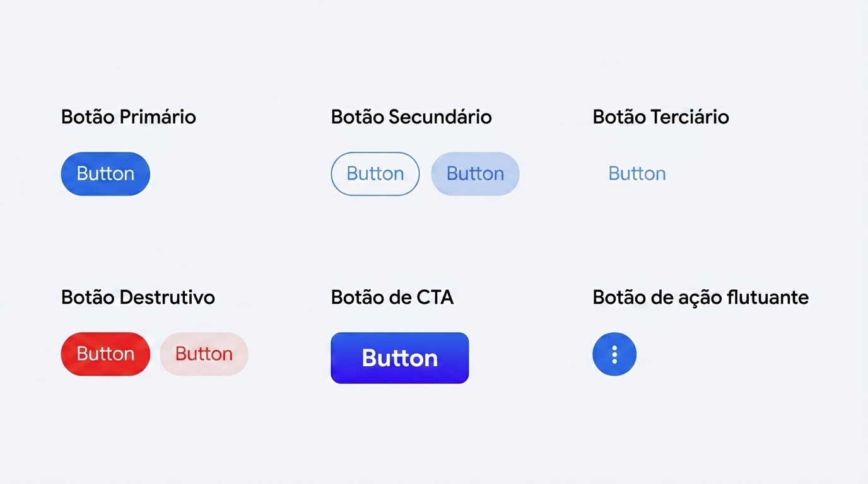Click the bold CTA rectangular Button
The width and height of the screenshot is (868, 484).
(x=400, y=358)
